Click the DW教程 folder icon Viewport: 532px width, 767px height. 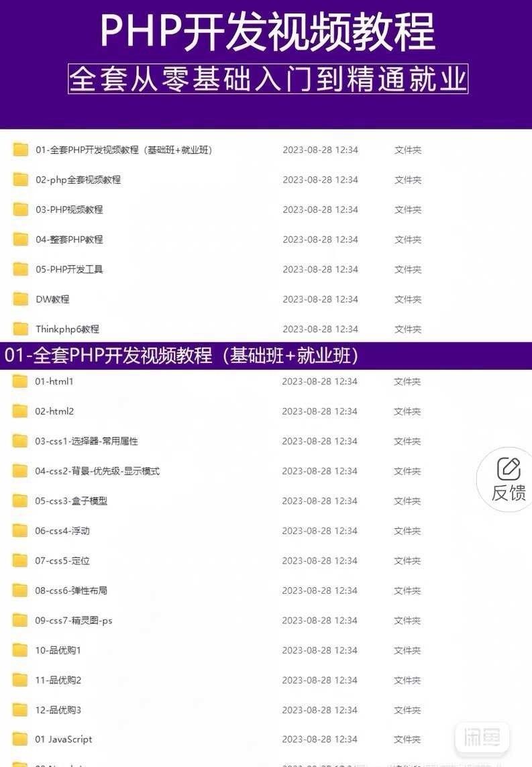pyautogui.click(x=21, y=299)
